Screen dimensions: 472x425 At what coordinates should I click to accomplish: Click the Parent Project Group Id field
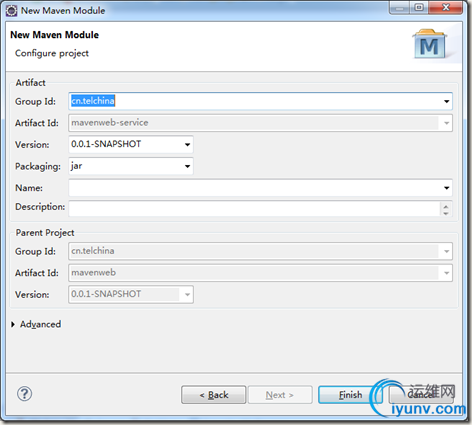pos(260,251)
